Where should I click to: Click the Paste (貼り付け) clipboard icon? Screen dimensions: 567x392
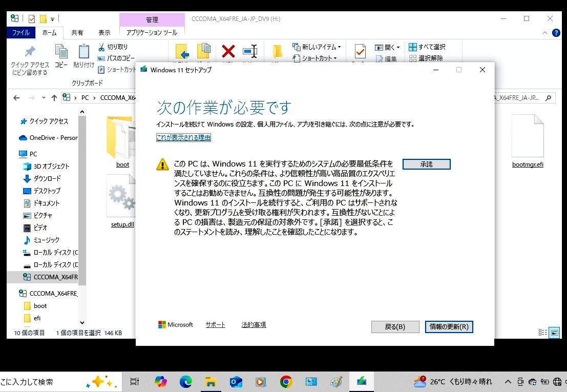83,51
